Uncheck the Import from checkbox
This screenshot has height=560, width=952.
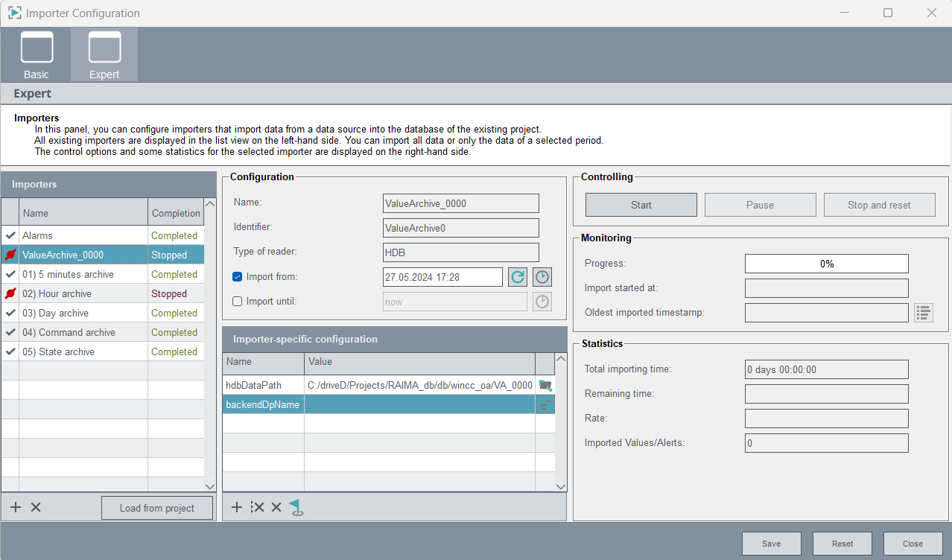[238, 277]
